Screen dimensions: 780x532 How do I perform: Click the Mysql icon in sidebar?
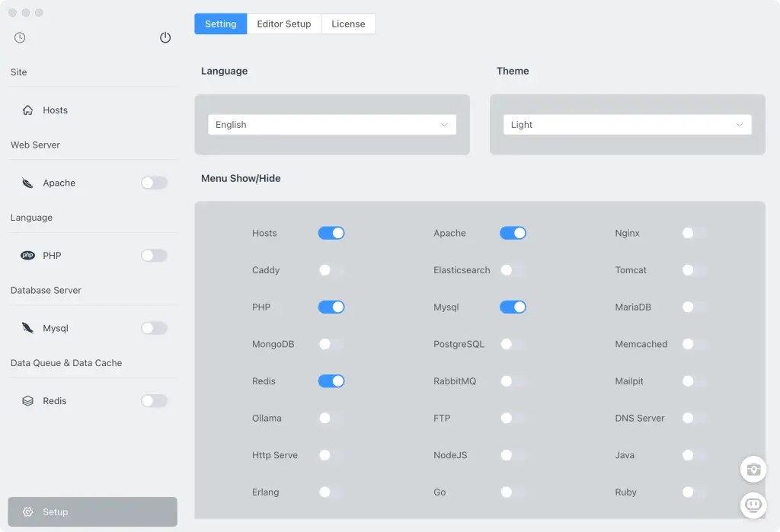point(28,328)
